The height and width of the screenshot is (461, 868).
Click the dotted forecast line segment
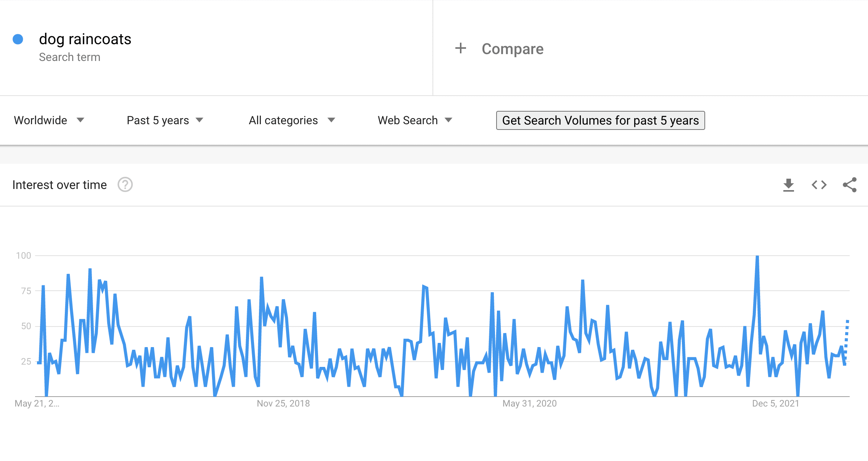[x=846, y=340]
